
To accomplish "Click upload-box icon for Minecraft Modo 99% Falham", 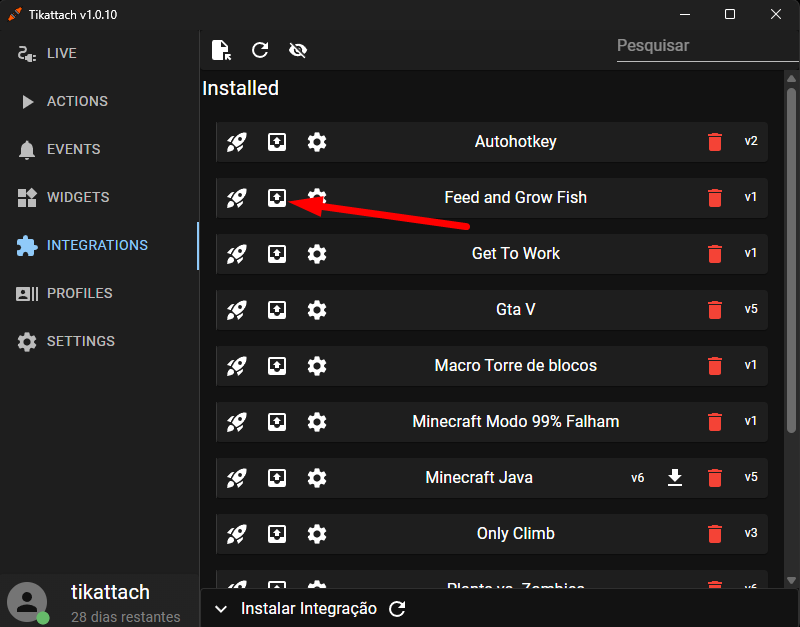I will (x=277, y=422).
